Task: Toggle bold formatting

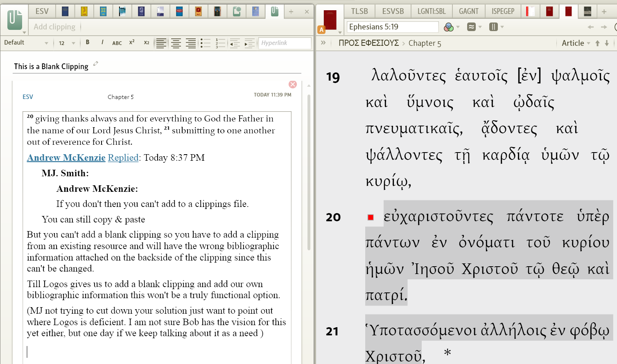Action: tap(88, 43)
